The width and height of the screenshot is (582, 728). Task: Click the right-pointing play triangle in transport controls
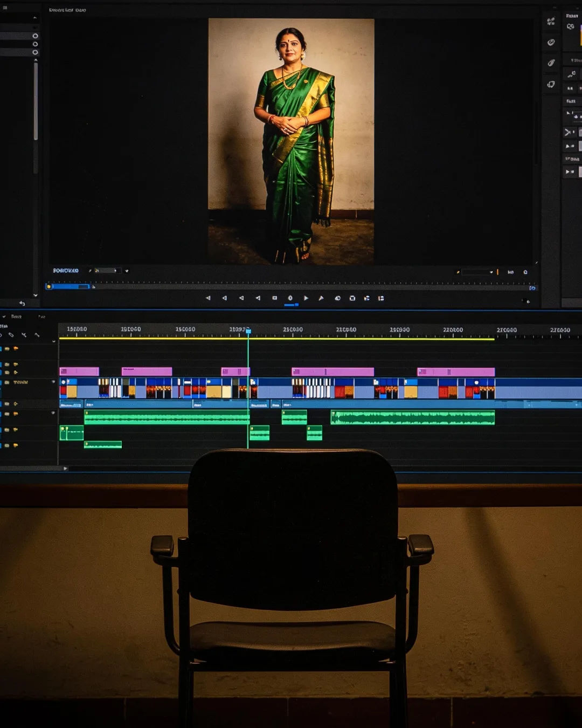[x=306, y=298]
